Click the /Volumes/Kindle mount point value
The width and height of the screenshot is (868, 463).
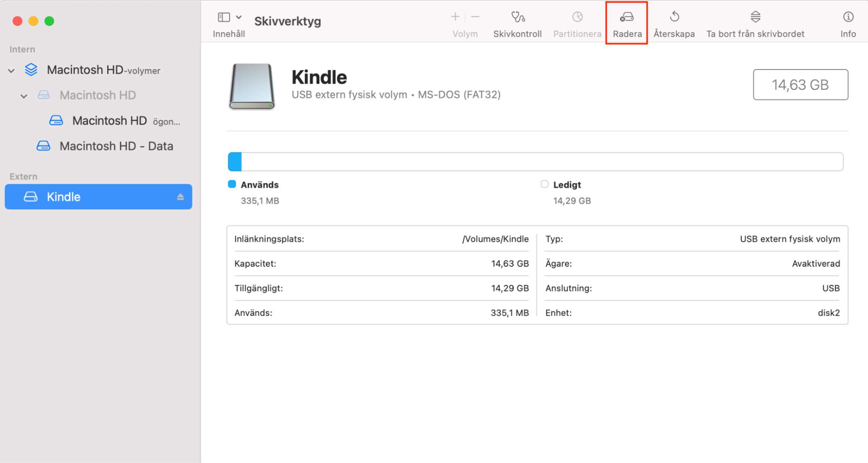pyautogui.click(x=495, y=239)
